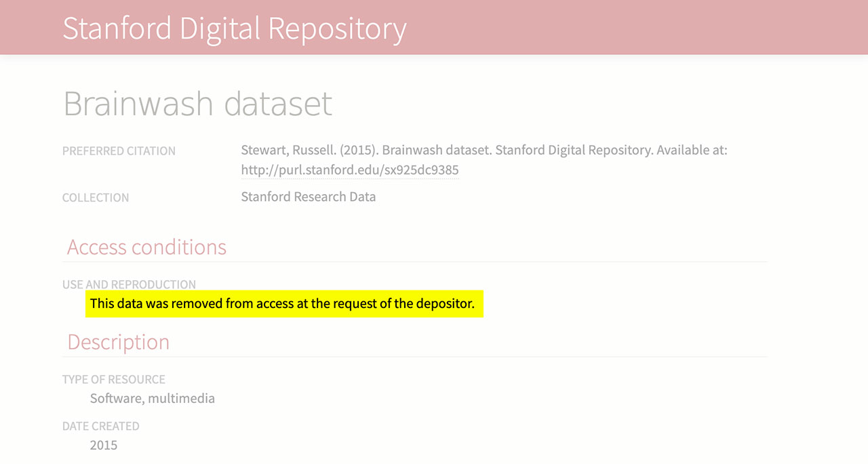
Task: Click the 2015 date created value
Action: [103, 445]
